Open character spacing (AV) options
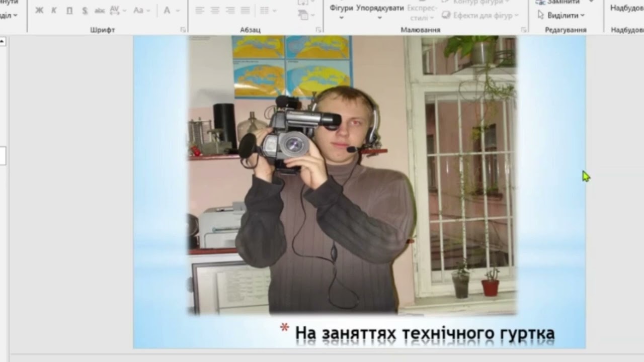This screenshot has width=644, height=362. coord(118,10)
